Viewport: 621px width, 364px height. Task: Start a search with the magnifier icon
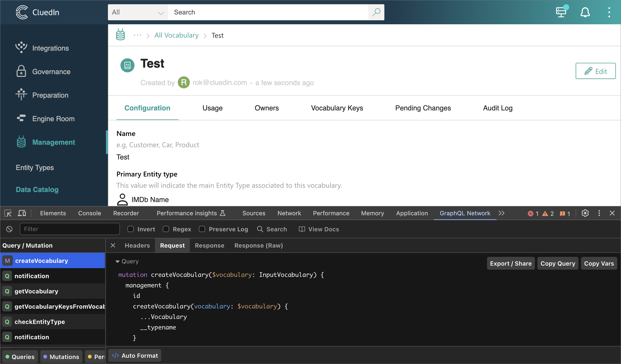click(376, 12)
